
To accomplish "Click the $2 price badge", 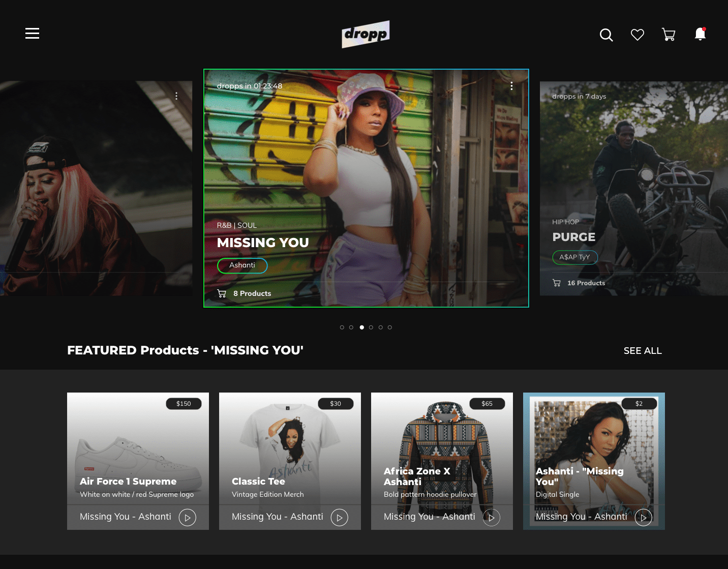I will 639,404.
